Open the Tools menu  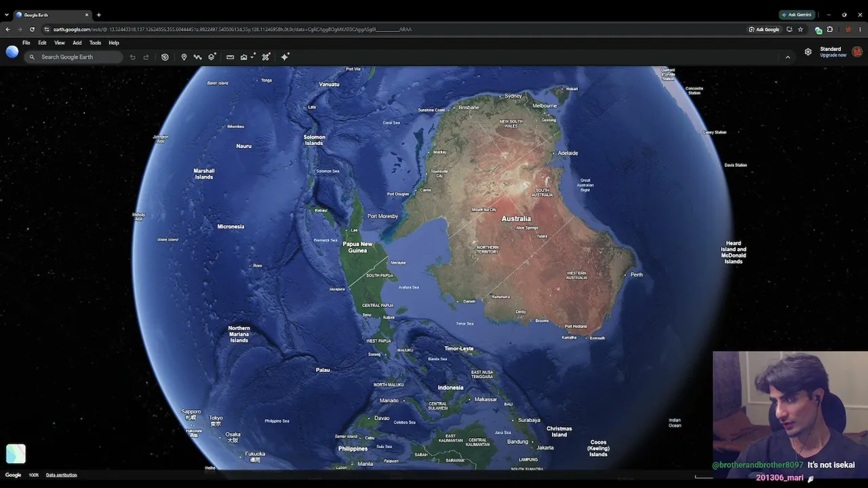[95, 43]
